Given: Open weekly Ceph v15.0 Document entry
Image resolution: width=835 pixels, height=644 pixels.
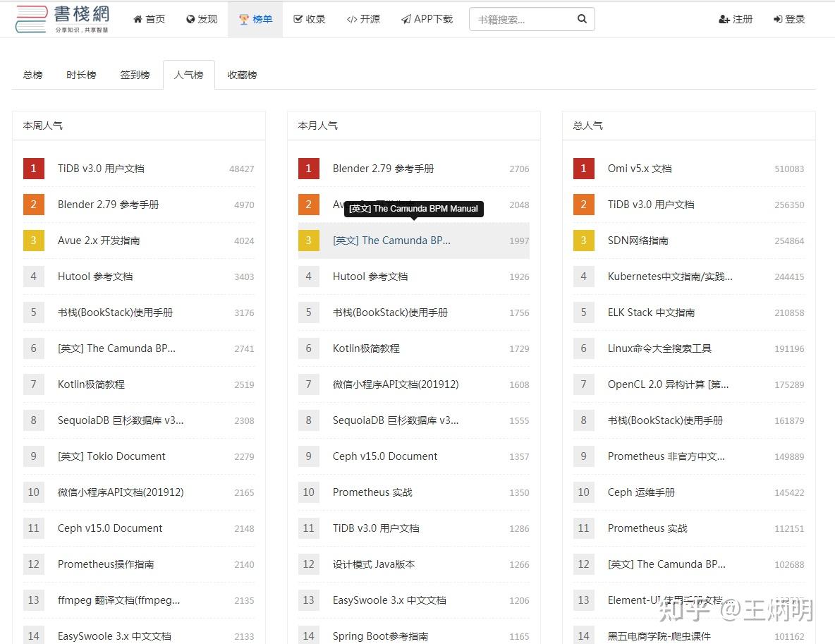Looking at the screenshot, I should (x=110, y=528).
